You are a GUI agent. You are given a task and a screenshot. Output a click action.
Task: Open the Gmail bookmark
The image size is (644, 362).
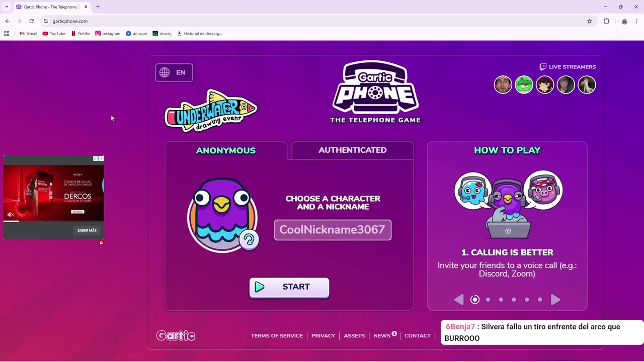pyautogui.click(x=28, y=34)
